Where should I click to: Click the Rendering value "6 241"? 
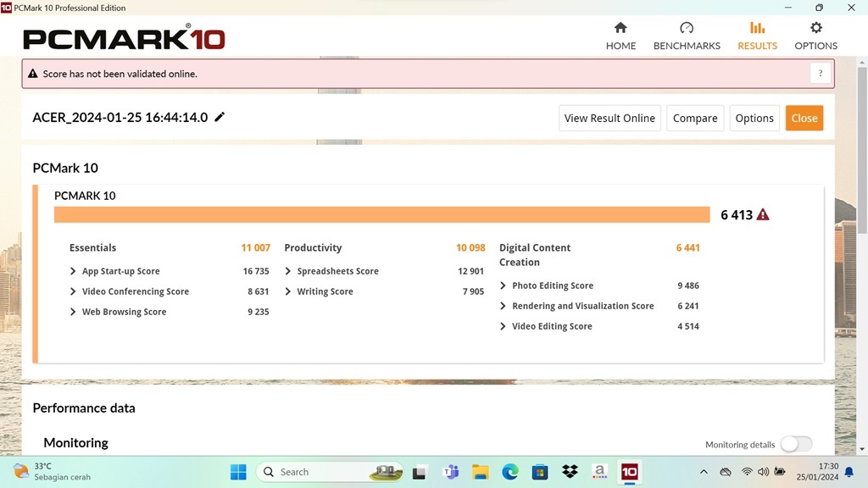(x=688, y=306)
